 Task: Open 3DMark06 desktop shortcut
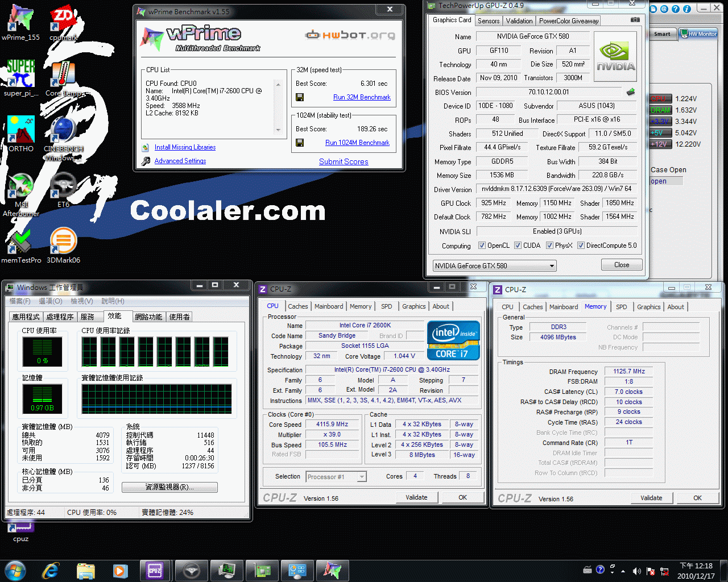(63, 246)
